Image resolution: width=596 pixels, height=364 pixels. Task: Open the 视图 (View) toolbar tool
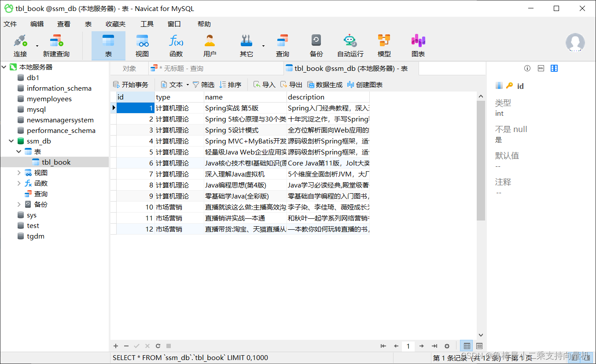click(142, 46)
